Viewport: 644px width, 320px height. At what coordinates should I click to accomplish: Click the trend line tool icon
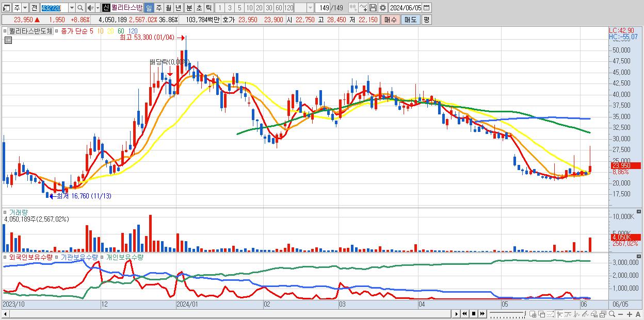coord(568,314)
